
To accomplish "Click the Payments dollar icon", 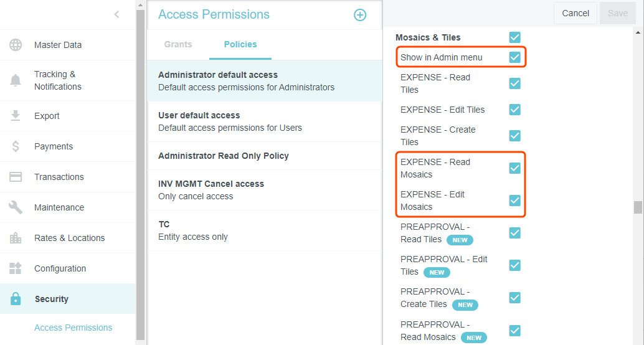I will pos(16,146).
